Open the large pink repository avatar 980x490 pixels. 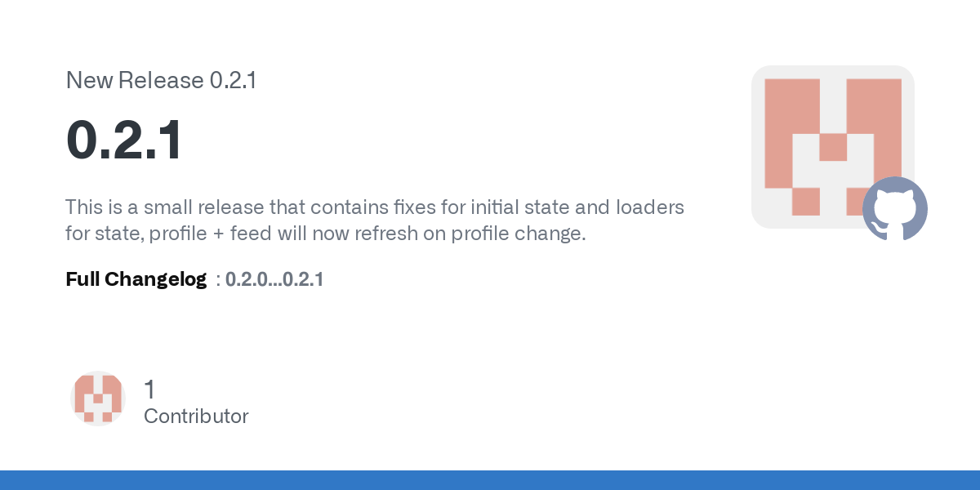pyautogui.click(x=833, y=147)
